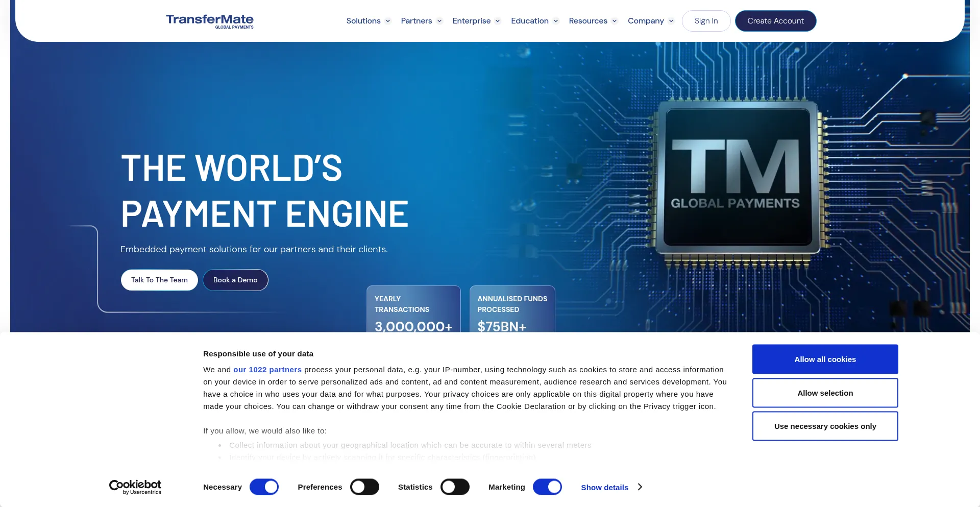Enable the Preferences cookies switch
This screenshot has width=980, height=507.
pyautogui.click(x=364, y=487)
